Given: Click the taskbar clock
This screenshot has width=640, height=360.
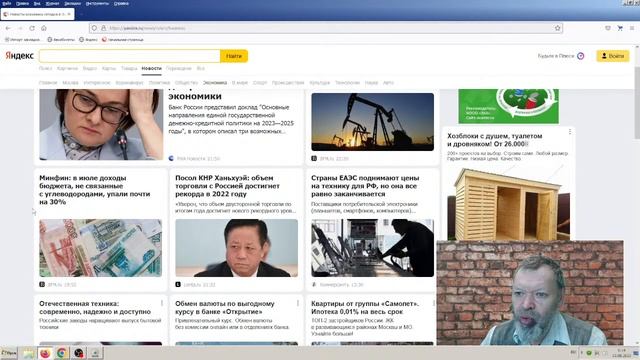Looking at the screenshot, I should coord(622,353).
